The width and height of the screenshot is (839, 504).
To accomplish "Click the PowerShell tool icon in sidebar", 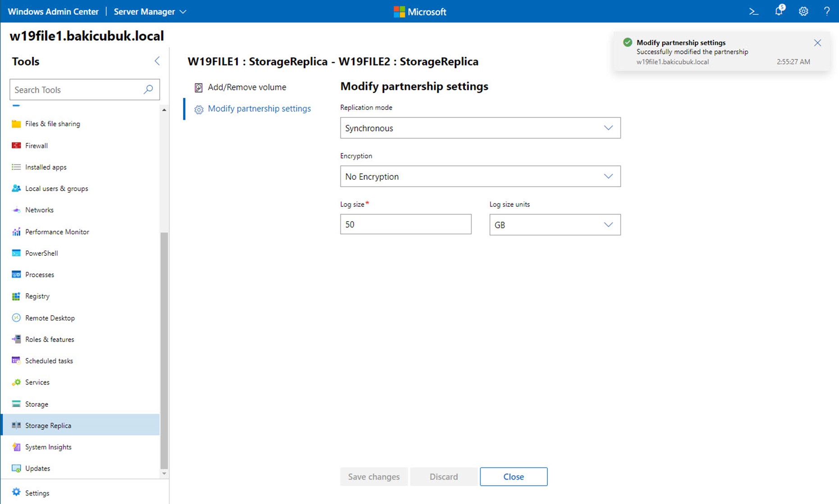I will click(x=16, y=253).
